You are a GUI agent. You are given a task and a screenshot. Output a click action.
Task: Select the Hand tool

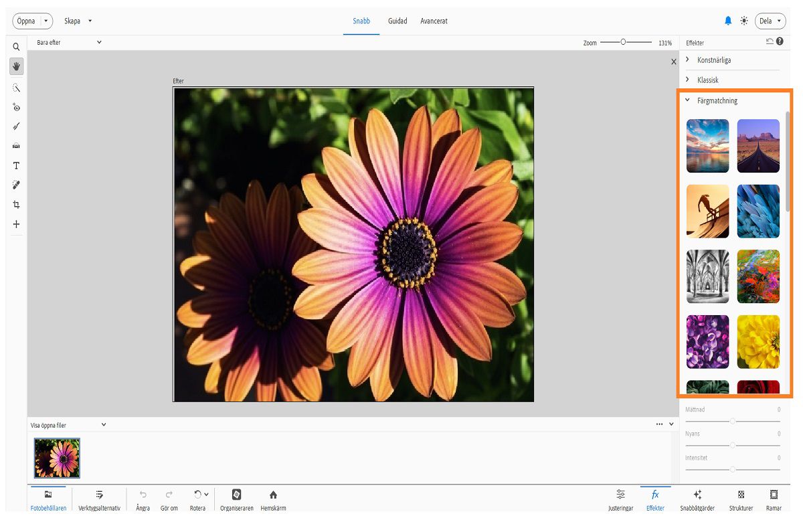(x=16, y=66)
